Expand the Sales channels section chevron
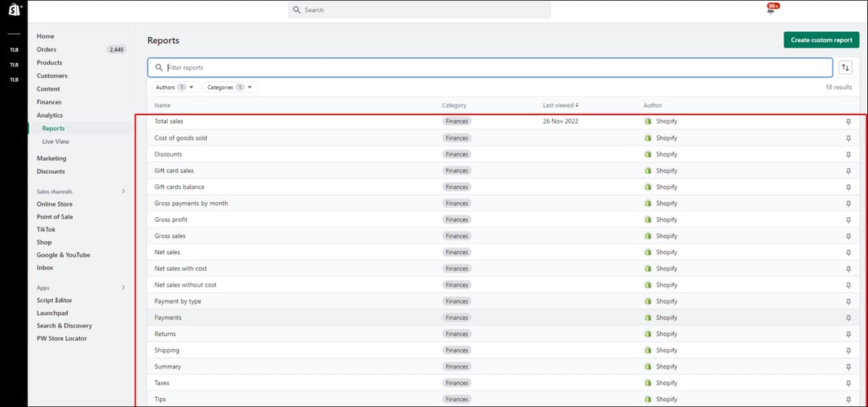The height and width of the screenshot is (407, 868). (123, 191)
